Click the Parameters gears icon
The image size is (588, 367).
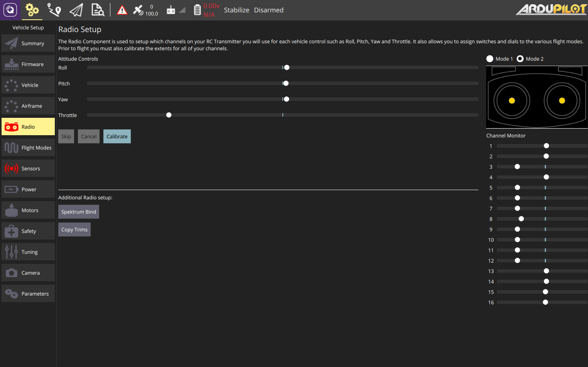coord(12,294)
